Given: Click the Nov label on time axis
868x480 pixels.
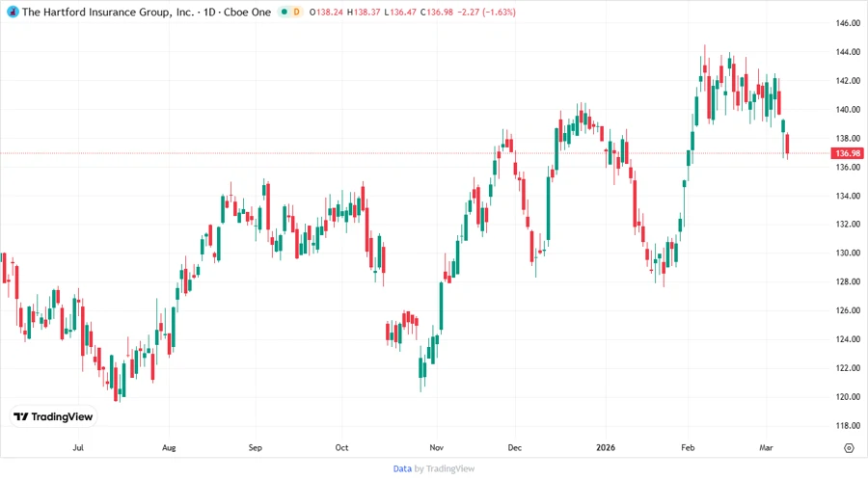Looking at the screenshot, I should coord(437,447).
